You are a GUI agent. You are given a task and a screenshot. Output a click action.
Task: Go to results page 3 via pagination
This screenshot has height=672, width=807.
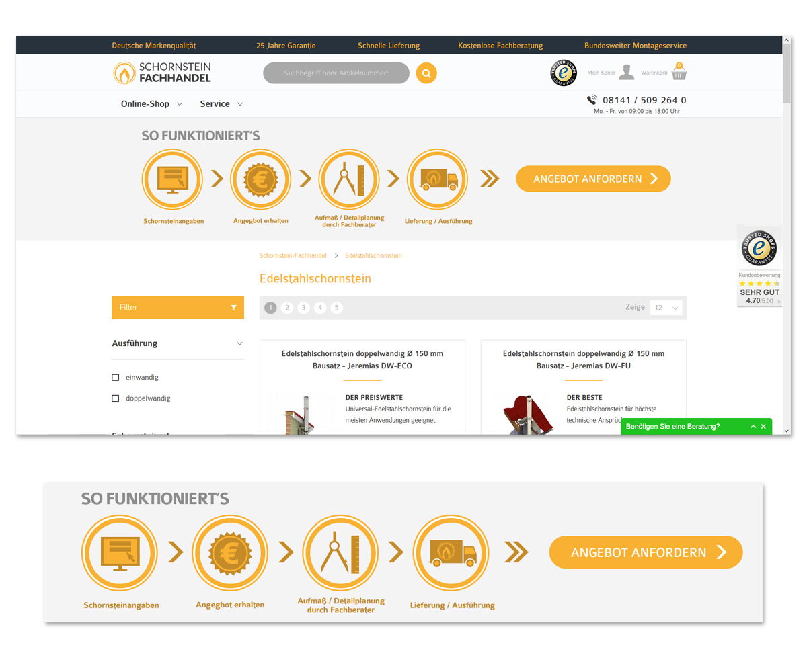coord(303,307)
